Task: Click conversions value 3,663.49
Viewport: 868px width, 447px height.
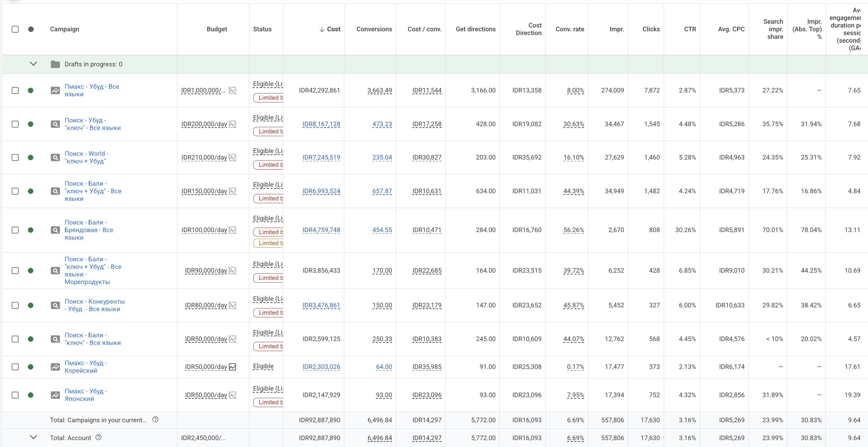Action: (380, 90)
